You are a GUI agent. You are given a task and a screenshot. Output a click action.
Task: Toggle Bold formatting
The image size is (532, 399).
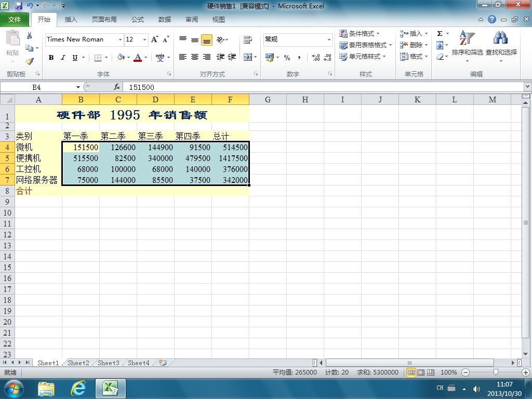(51, 57)
